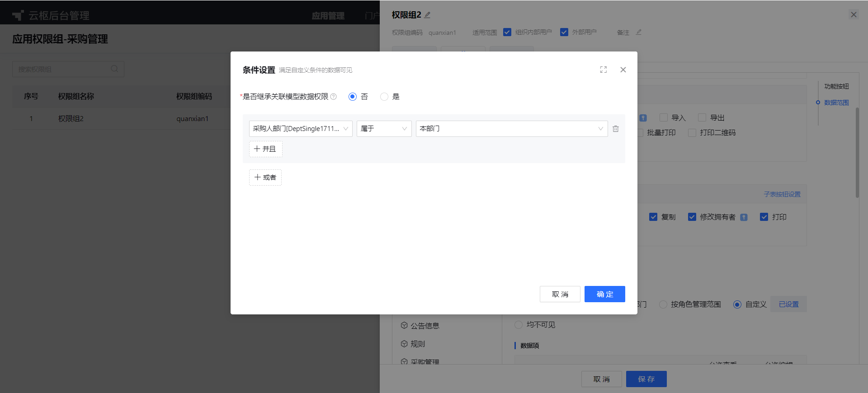Click the 云枢后台管理 logo icon
The image size is (868, 393).
(x=18, y=15)
